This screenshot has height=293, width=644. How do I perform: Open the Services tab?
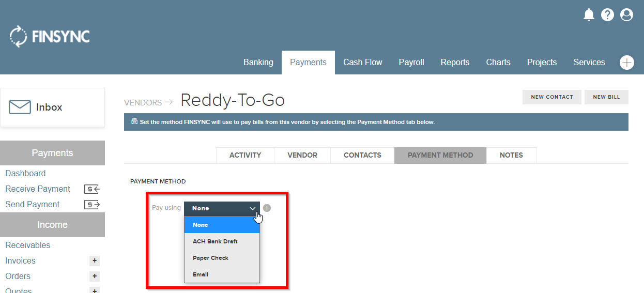[x=589, y=63]
